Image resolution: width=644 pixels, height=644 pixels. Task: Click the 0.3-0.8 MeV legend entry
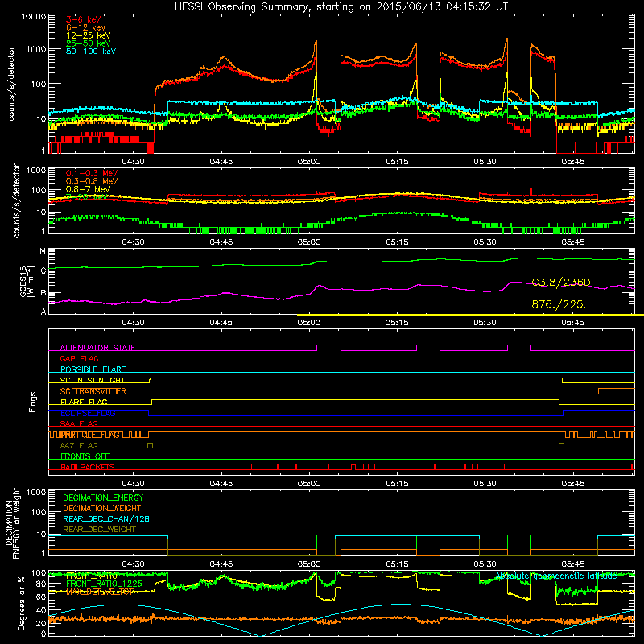click(92, 182)
